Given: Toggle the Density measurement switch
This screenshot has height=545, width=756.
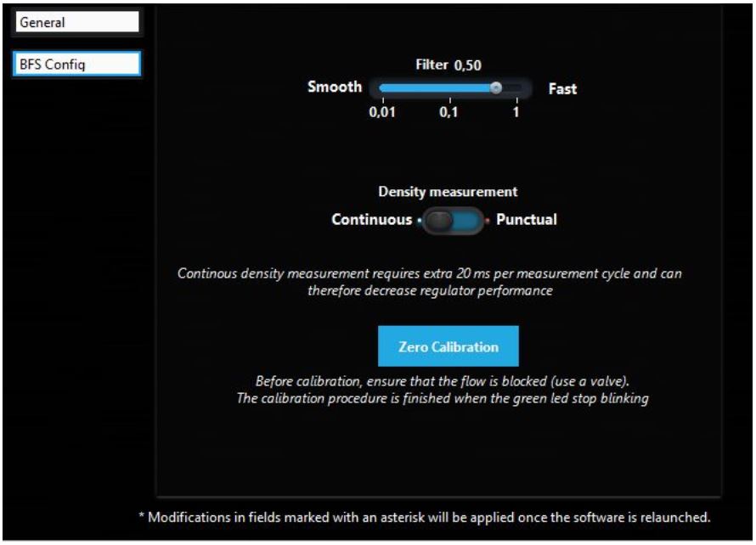Looking at the screenshot, I should tap(452, 220).
